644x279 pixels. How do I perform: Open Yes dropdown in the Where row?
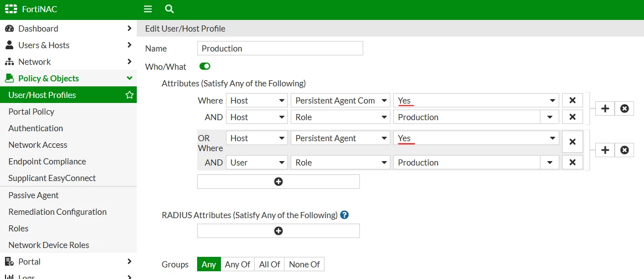pos(476,101)
